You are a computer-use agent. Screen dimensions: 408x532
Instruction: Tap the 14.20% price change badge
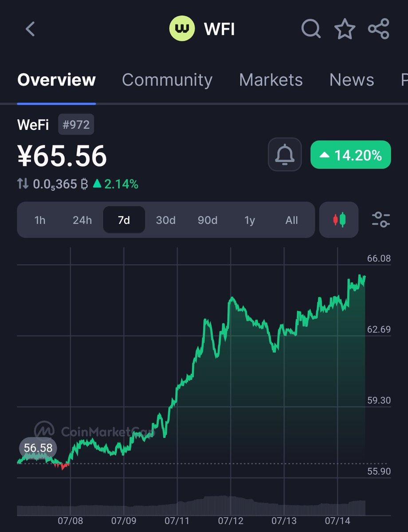point(351,155)
